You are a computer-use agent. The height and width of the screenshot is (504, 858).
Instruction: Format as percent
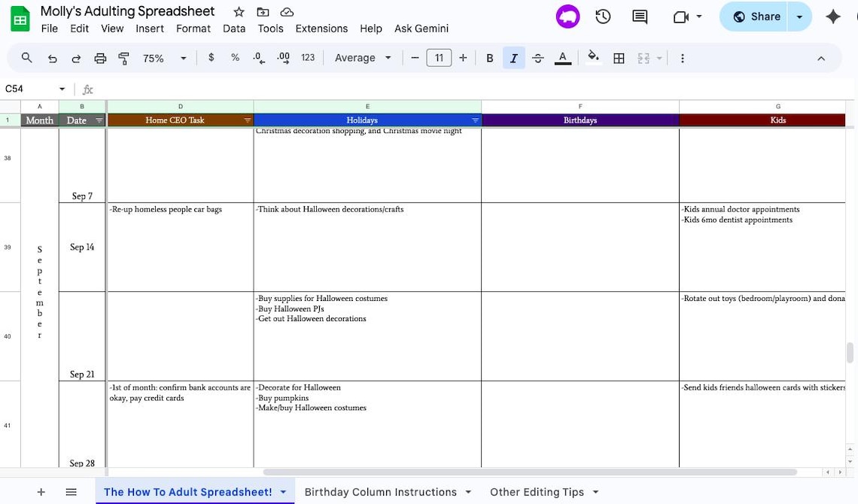236,57
